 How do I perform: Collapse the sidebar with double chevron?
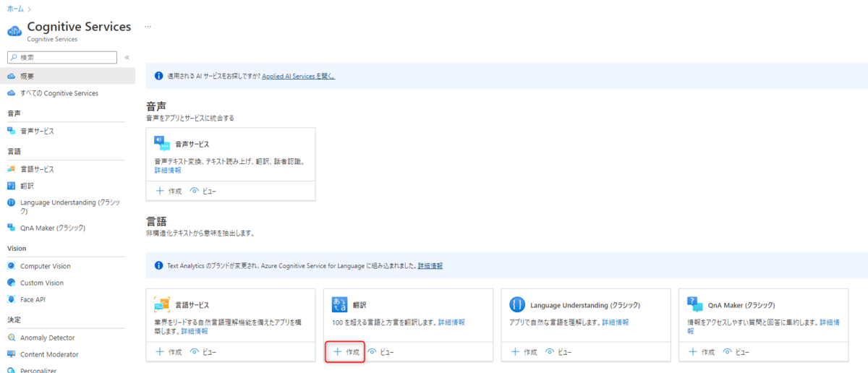coord(127,57)
